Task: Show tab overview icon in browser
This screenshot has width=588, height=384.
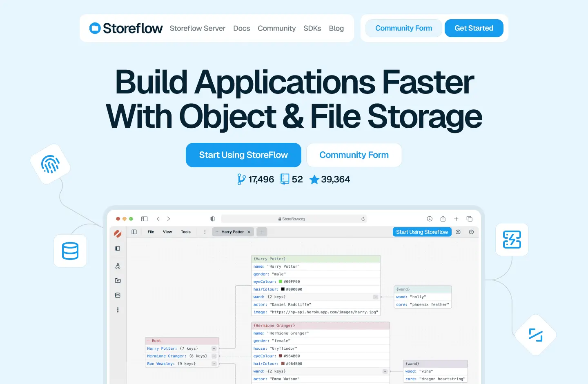Action: (470, 219)
